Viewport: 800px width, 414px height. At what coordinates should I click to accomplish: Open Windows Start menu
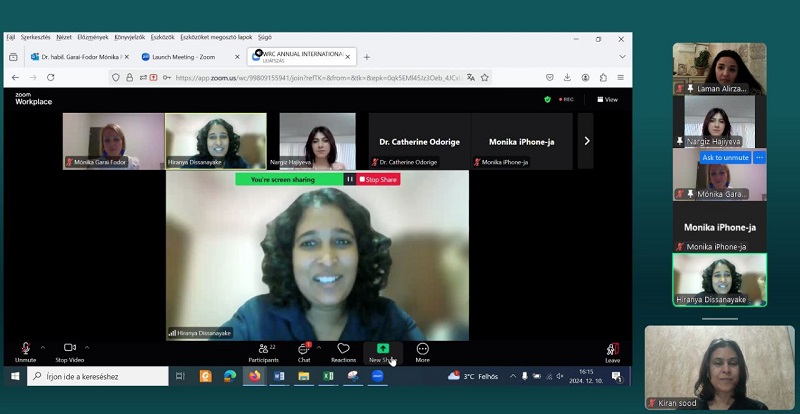tap(15, 376)
